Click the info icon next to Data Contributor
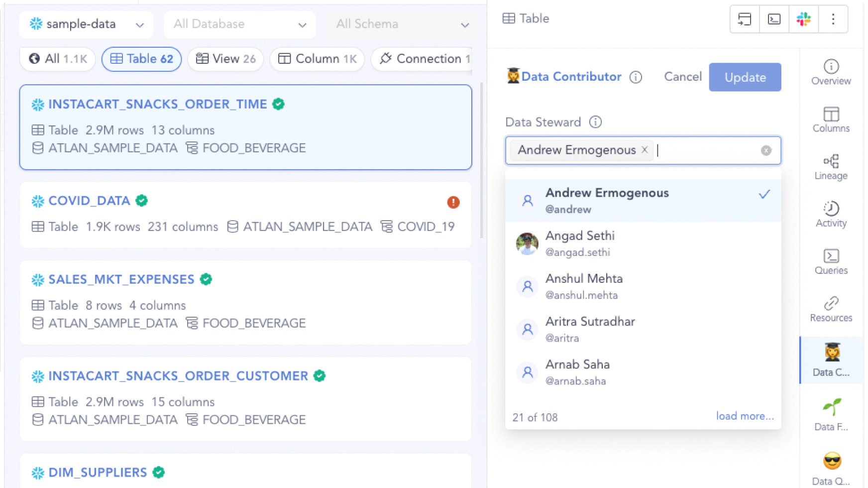The width and height of the screenshot is (868, 488). click(636, 77)
